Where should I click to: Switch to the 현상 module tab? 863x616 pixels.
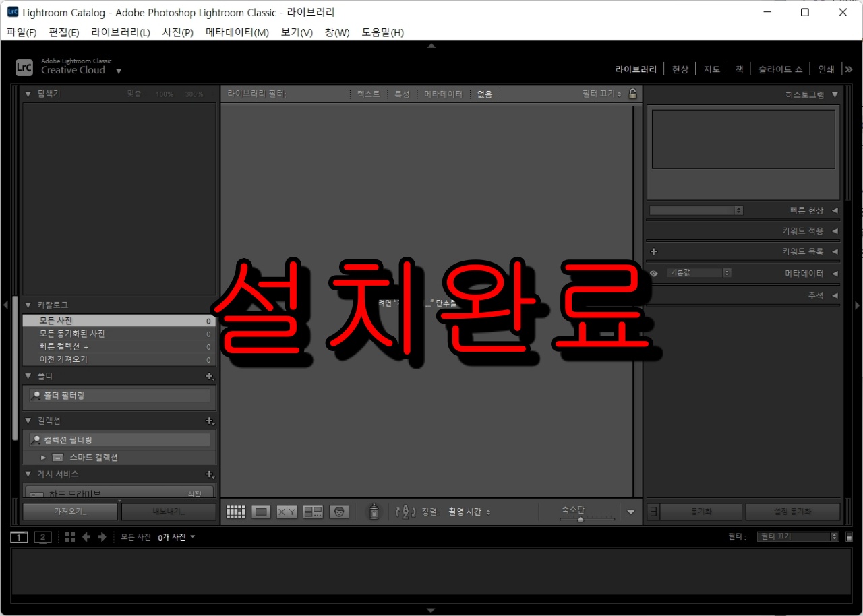[680, 68]
